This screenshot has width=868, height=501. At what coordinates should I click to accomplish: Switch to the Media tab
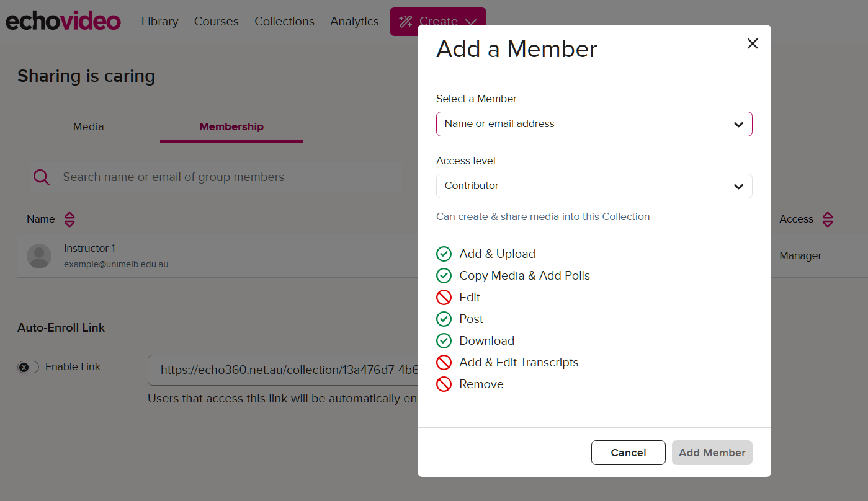89,127
